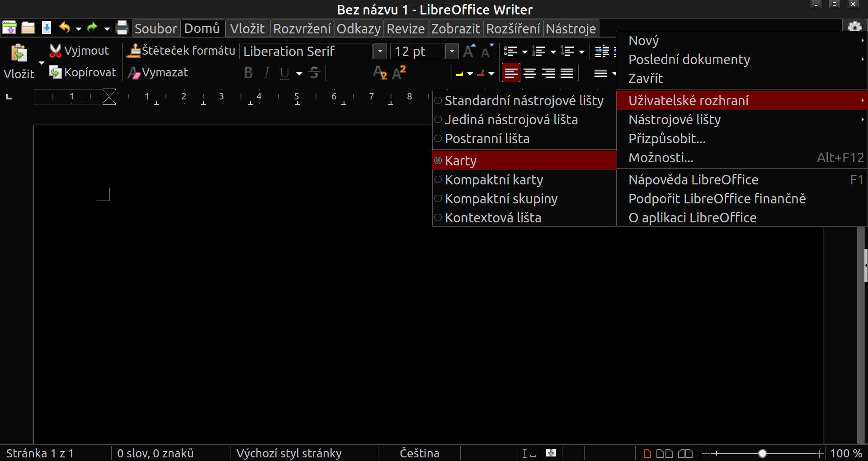Viewport: 868px width, 461px height.
Task: Select Standardní nástrojové lišty interface
Action: pos(524,100)
